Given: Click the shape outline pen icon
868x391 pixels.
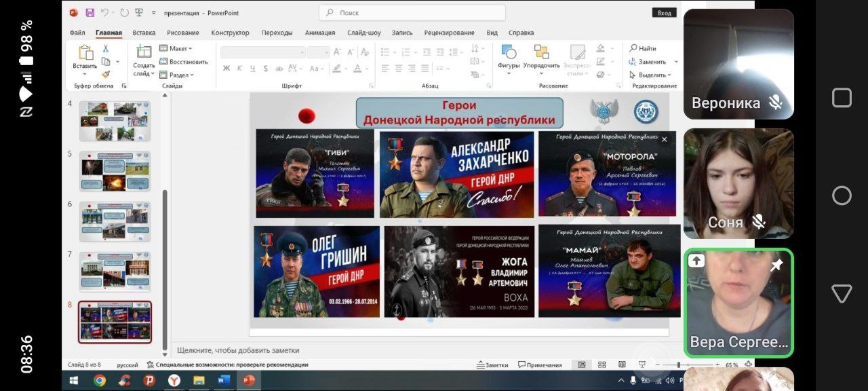Looking at the screenshot, I should tap(600, 61).
